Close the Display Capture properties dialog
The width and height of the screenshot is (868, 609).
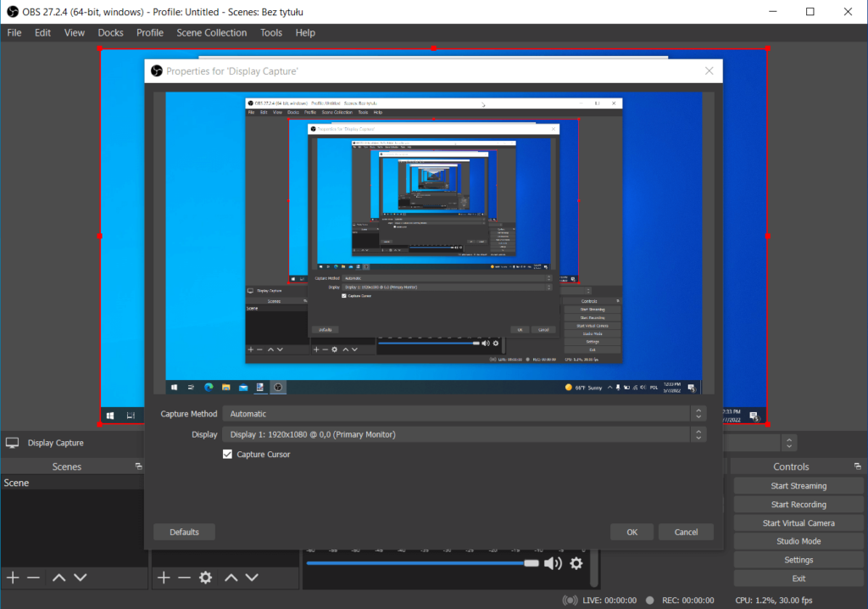tap(709, 71)
